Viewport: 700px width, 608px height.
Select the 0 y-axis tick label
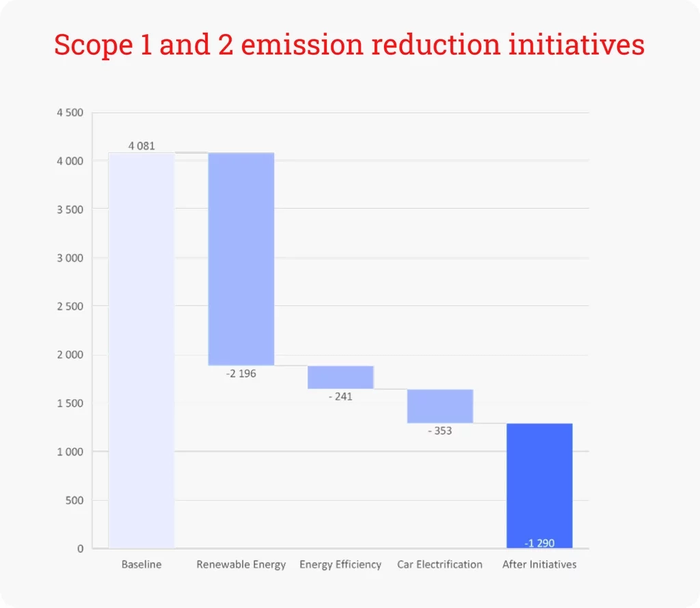80,549
